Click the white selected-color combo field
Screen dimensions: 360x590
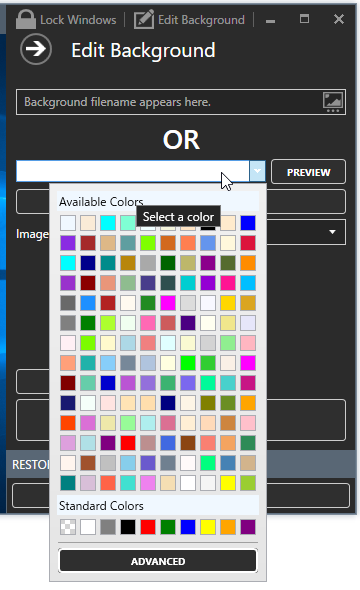(x=132, y=171)
